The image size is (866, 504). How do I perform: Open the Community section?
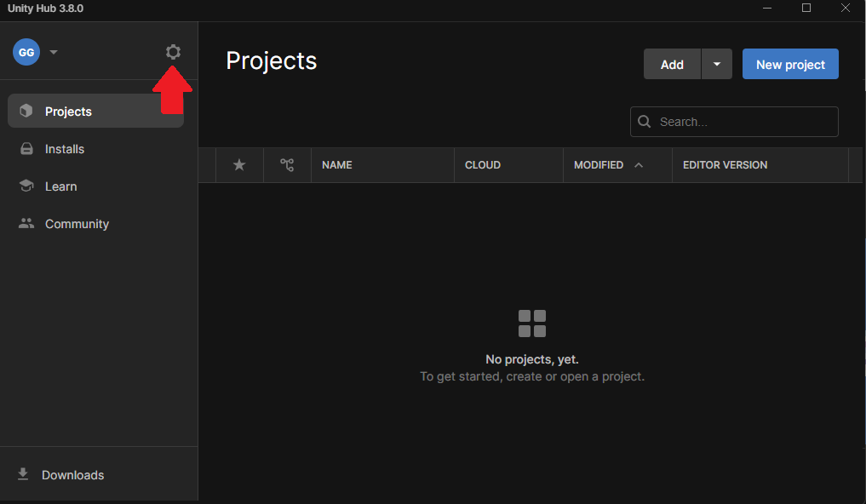[95, 224]
